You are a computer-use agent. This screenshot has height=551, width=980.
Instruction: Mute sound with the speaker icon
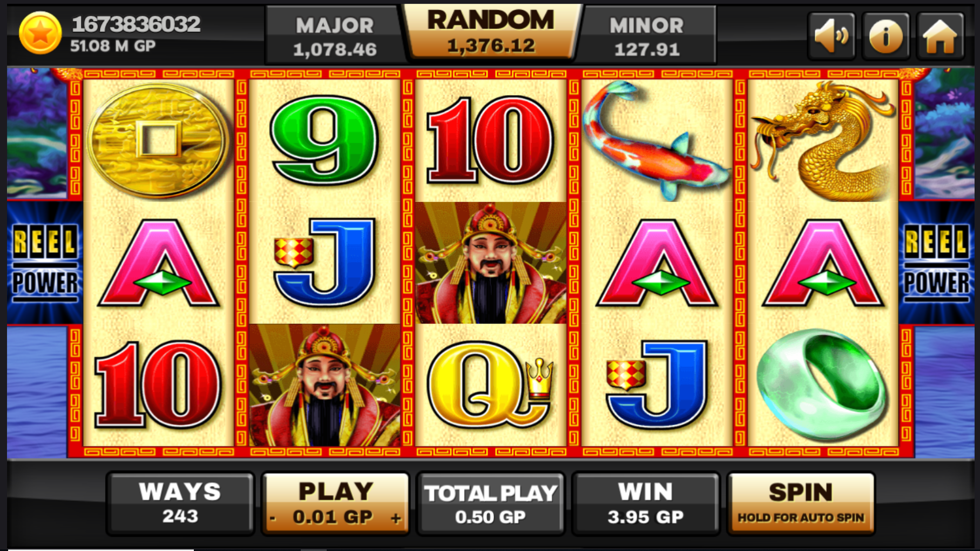point(832,36)
